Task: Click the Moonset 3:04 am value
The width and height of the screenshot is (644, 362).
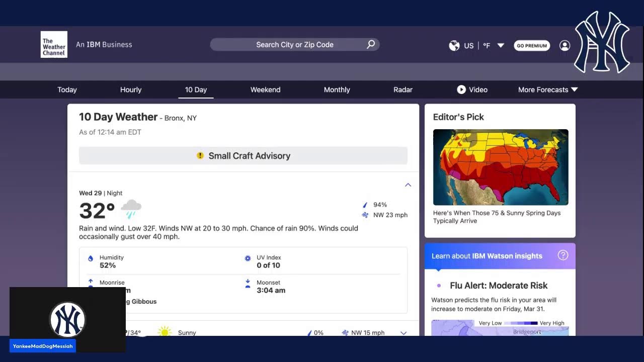Action: pyautogui.click(x=271, y=290)
